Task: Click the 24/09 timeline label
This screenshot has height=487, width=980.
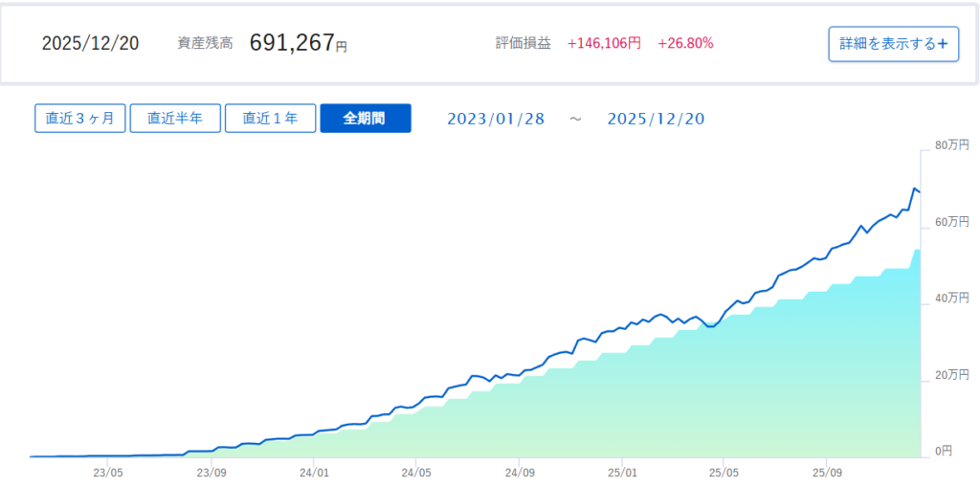Action: [519, 472]
